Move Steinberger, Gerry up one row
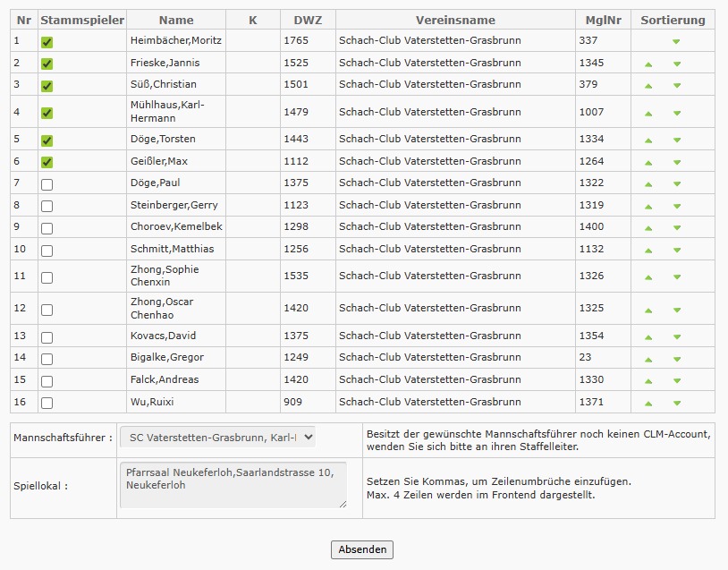This screenshot has height=570, width=728. click(648, 206)
